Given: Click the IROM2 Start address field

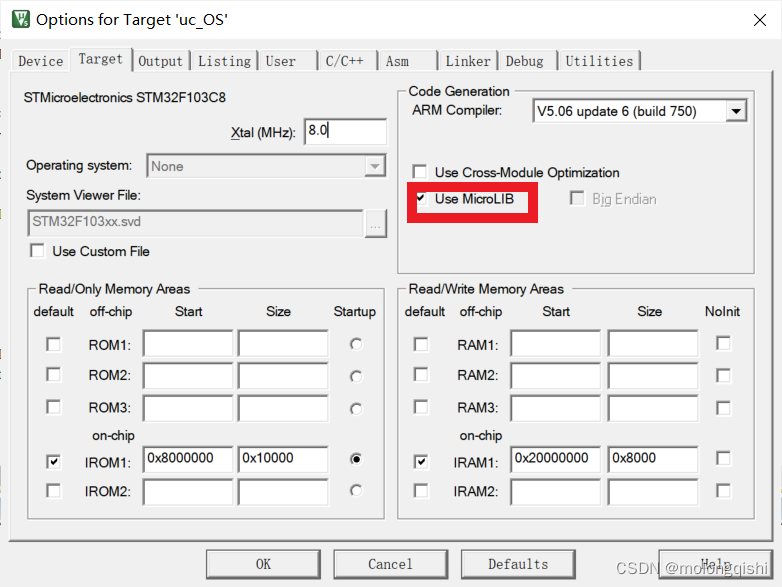Looking at the screenshot, I should click(188, 492).
